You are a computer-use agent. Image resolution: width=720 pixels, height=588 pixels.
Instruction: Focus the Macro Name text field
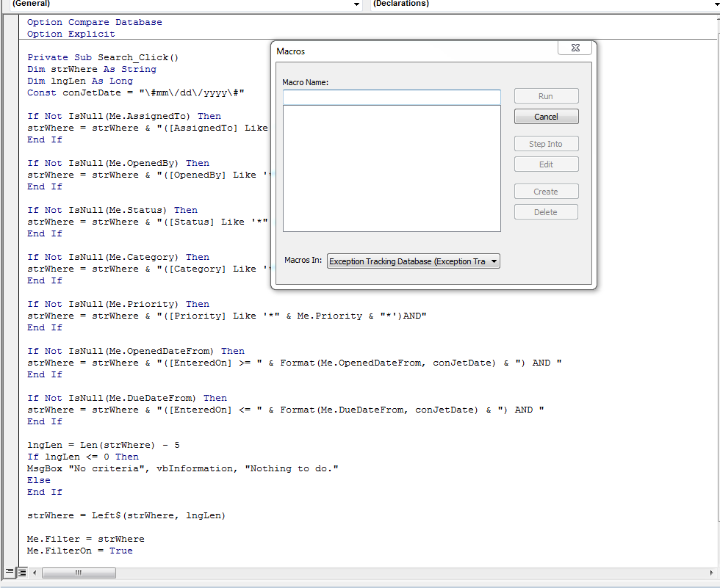391,97
